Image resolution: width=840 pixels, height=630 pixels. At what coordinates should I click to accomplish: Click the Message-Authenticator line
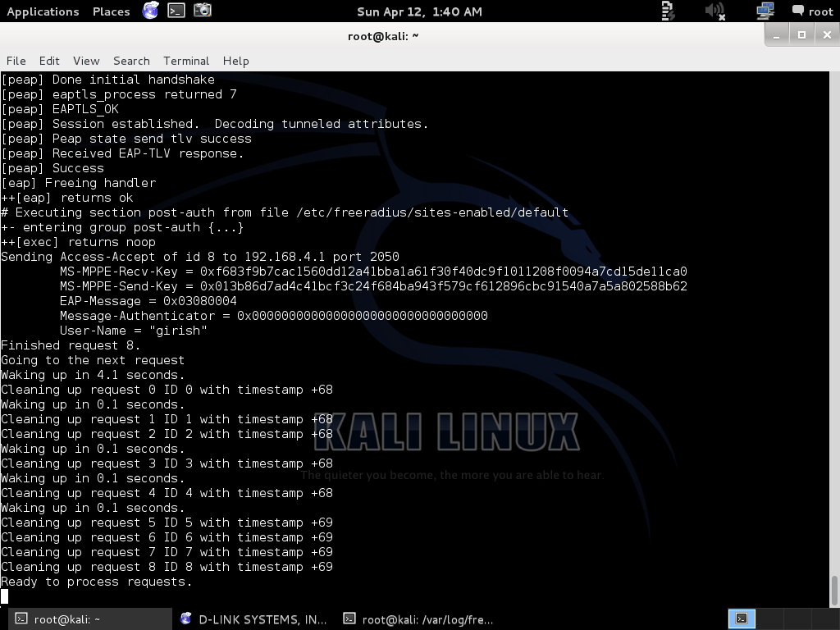[274, 316]
